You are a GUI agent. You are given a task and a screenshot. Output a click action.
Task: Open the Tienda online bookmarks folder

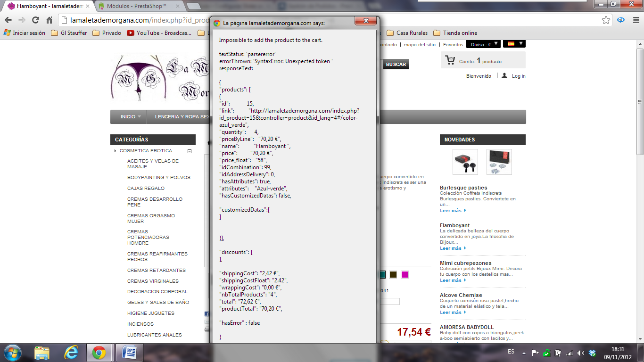(x=455, y=33)
